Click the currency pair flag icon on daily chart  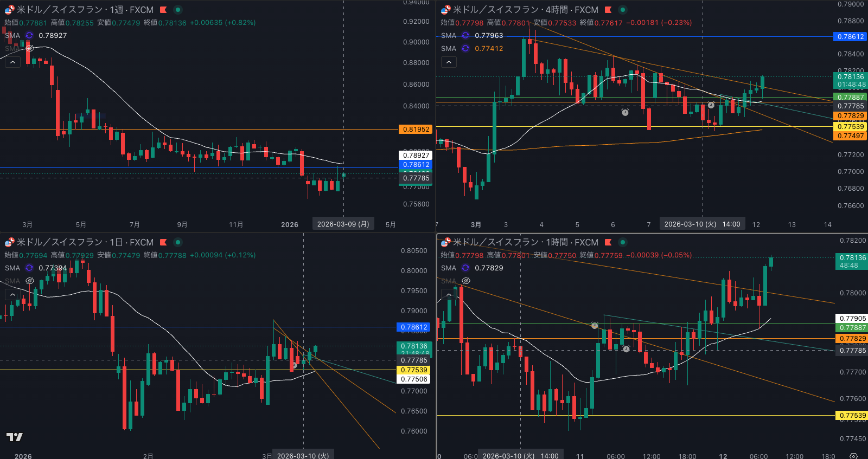[x=9, y=242]
